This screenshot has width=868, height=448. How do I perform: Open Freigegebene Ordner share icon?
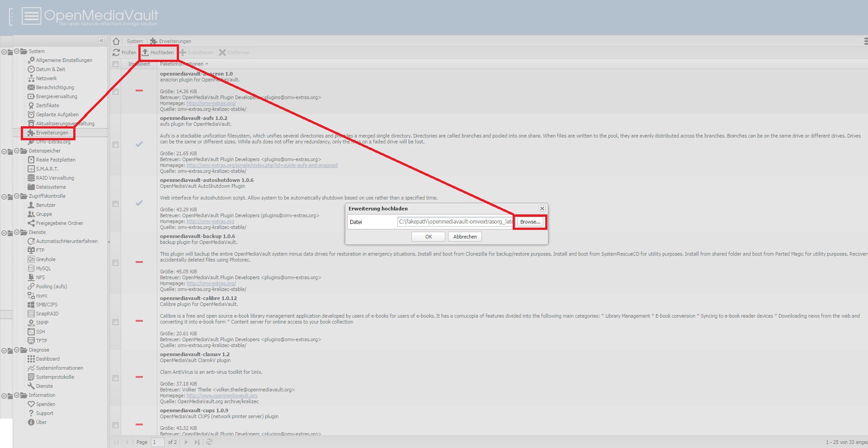pos(31,223)
